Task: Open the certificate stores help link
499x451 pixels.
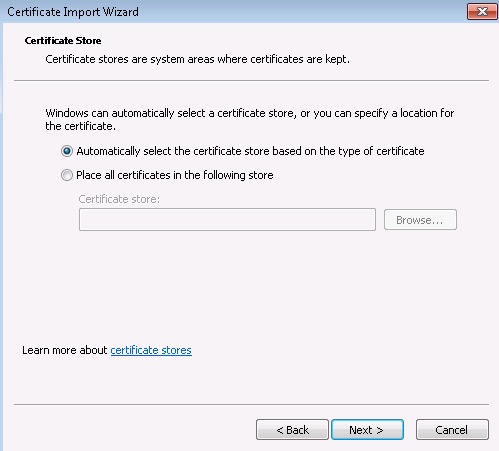Action: pyautogui.click(x=151, y=350)
